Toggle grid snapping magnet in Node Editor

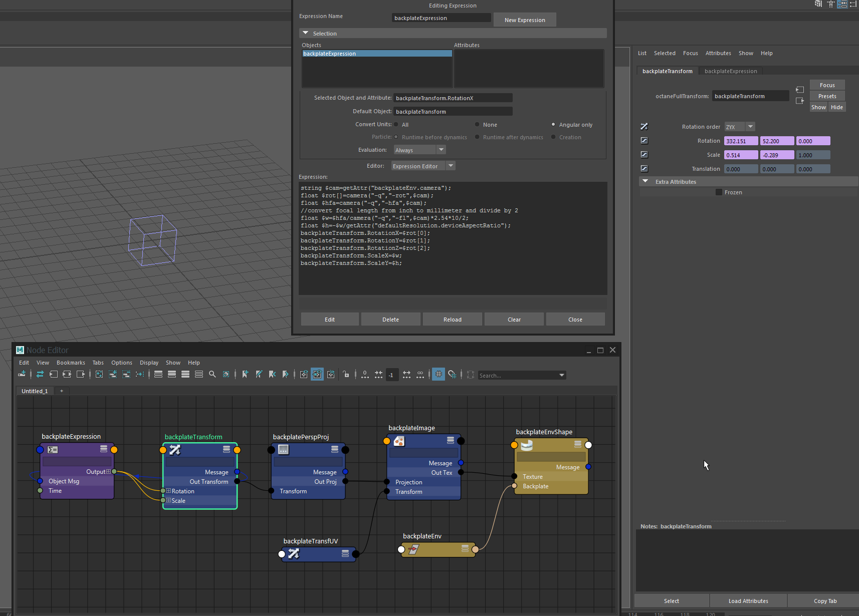452,374
